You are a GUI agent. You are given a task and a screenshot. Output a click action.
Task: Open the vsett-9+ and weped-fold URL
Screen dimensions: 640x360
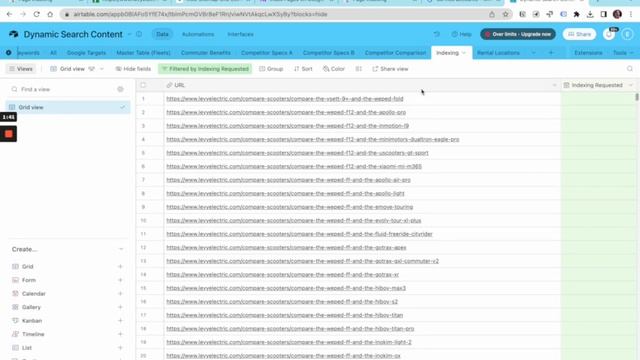coord(284,99)
